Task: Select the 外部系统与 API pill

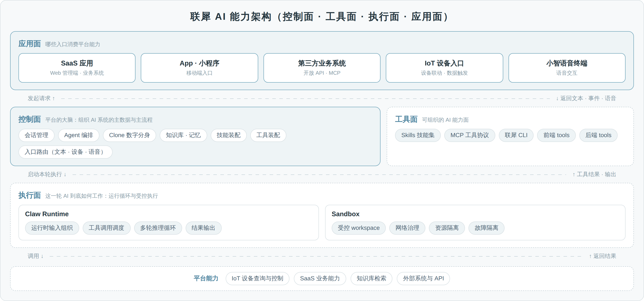Action: [423, 278]
